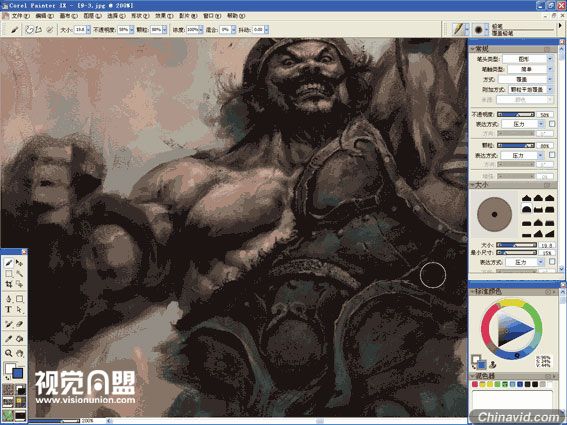
Task: Toggle checkbox beside size 表达方式
Action: 552,262
